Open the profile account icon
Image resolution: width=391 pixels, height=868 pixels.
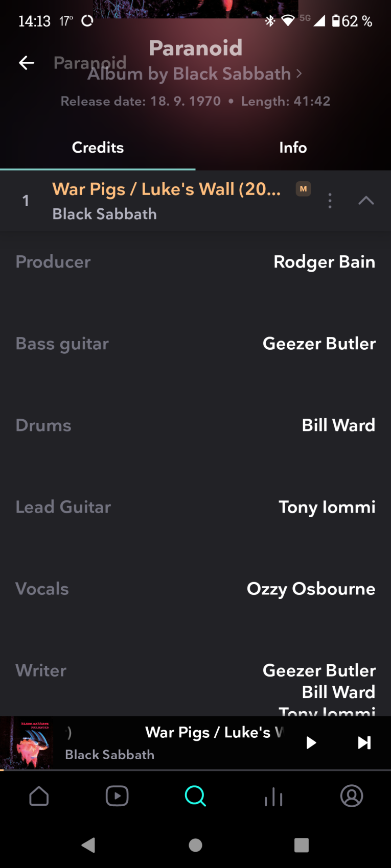(x=352, y=796)
